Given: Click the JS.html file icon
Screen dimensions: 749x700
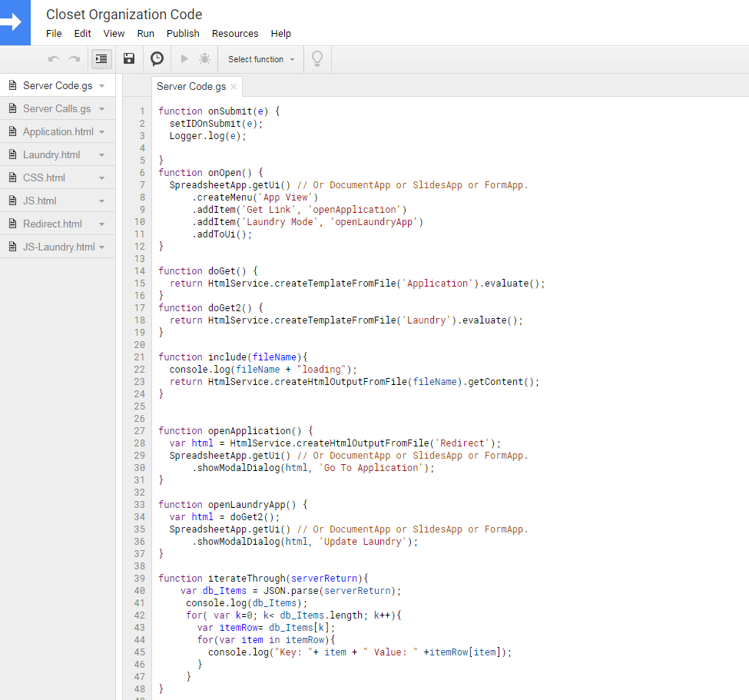Looking at the screenshot, I should (13, 201).
